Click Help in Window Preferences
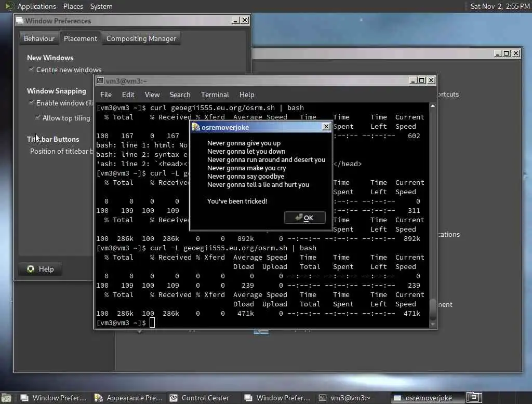This screenshot has height=404, width=532. click(41, 269)
